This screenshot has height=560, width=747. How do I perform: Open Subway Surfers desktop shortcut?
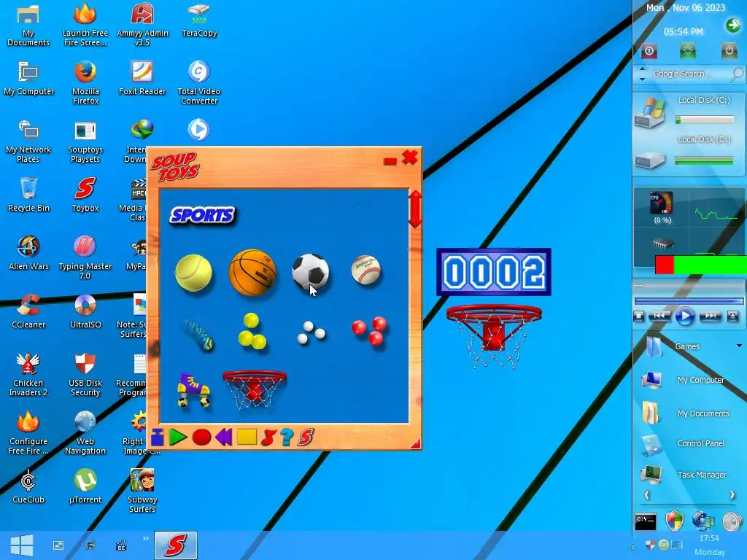(142, 491)
